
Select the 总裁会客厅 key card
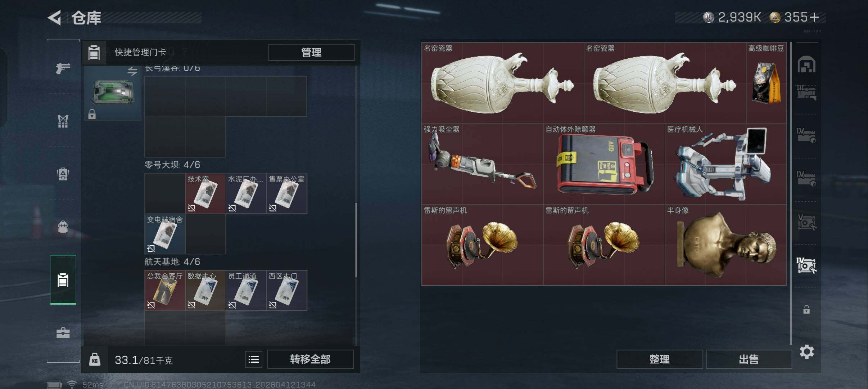(165, 290)
